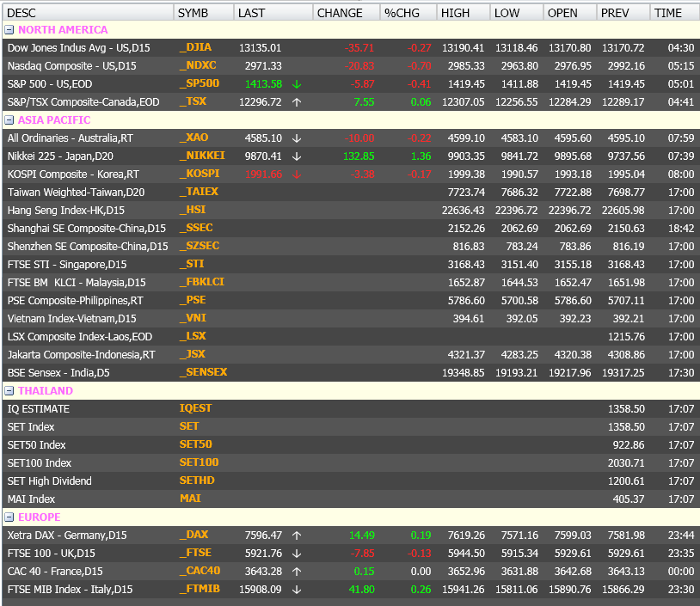The image size is (700, 606).
Task: Select the Shanghai SE Composite-China,D15 description
Action: click(87, 229)
